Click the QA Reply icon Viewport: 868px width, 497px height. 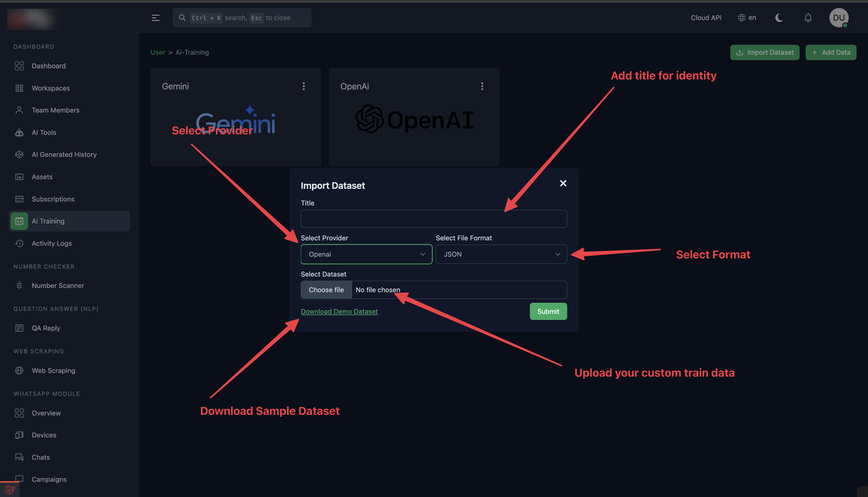pos(19,328)
